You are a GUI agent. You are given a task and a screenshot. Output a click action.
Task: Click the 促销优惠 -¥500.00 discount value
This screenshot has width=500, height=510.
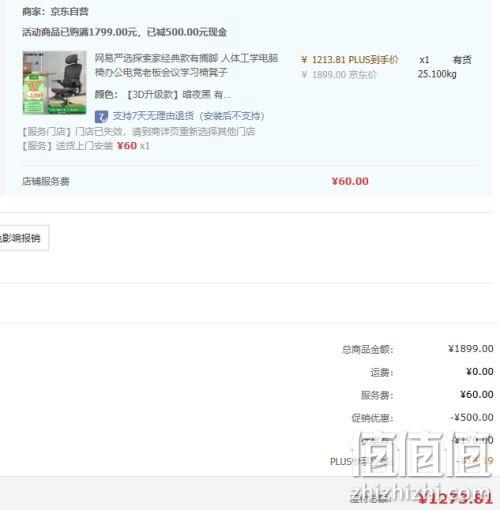[472, 417]
